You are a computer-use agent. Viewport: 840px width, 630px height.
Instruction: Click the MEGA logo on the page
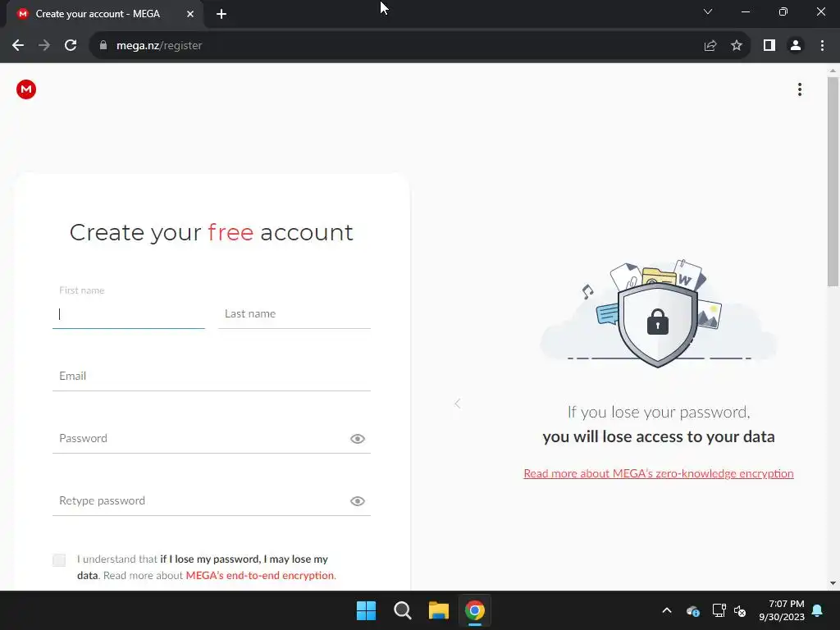coord(25,89)
